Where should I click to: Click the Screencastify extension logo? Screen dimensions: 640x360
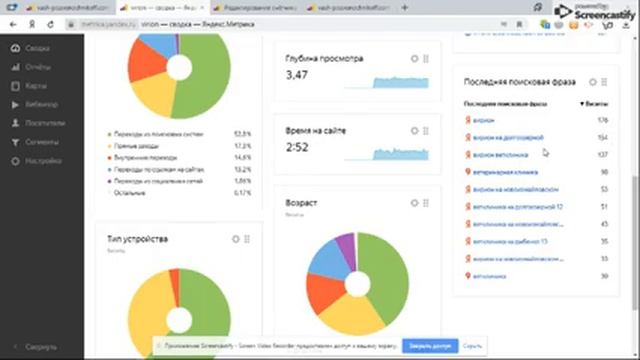(x=594, y=11)
